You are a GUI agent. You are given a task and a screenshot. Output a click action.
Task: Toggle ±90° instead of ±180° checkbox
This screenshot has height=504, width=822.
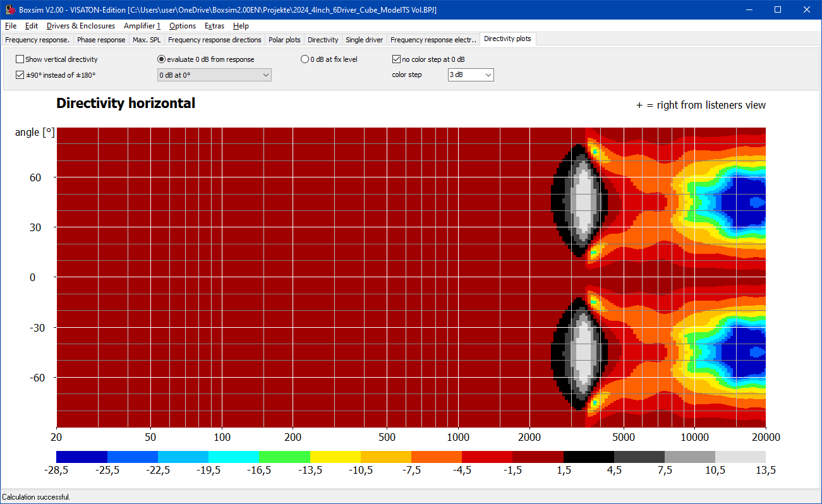(56, 75)
